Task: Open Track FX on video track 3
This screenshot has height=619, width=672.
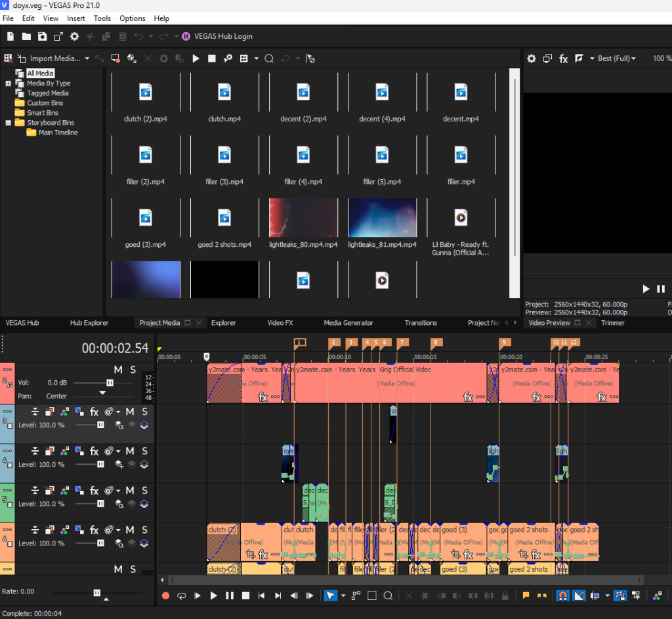Action: (x=94, y=412)
